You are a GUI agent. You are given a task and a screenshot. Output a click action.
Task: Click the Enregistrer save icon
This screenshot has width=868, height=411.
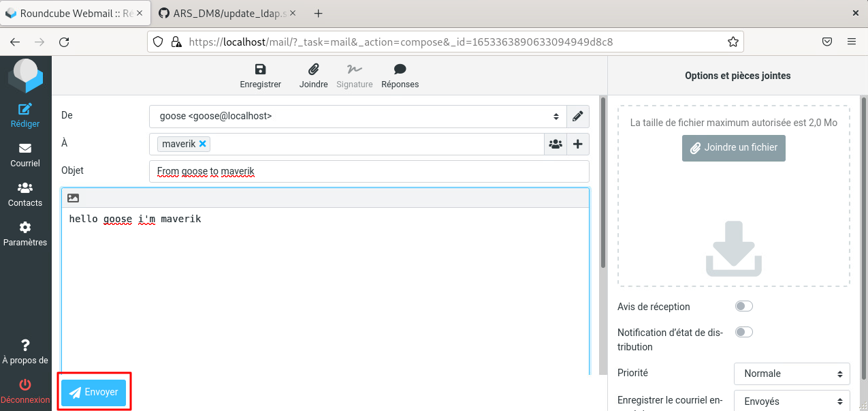point(260,70)
